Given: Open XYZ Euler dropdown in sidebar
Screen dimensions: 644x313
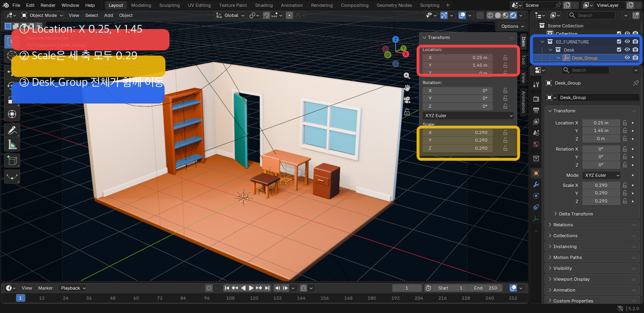Looking at the screenshot, I should 469,116.
